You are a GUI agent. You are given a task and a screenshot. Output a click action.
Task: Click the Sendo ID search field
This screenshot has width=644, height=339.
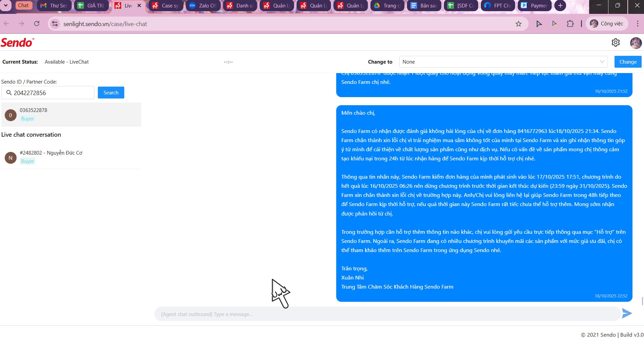click(48, 93)
